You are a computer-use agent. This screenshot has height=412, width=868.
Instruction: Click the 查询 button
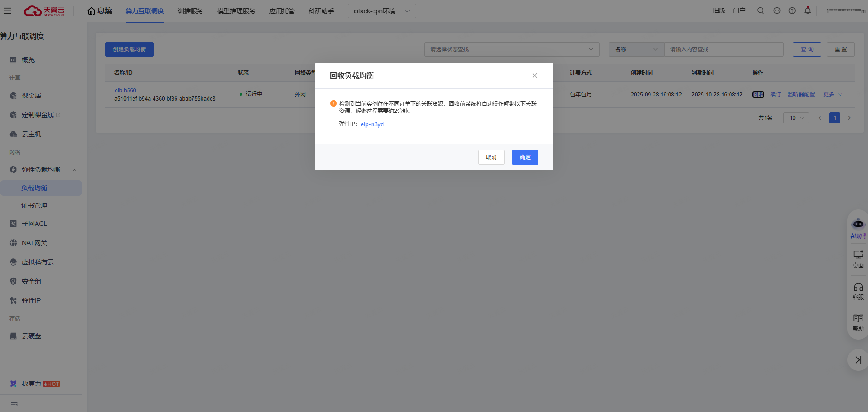click(807, 49)
